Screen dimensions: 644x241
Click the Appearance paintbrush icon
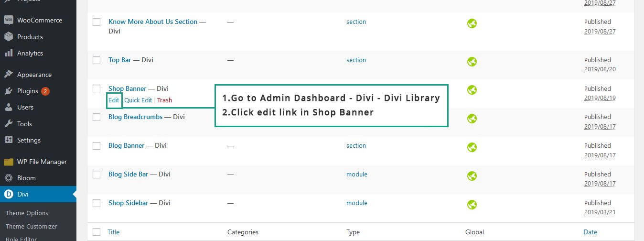point(8,75)
